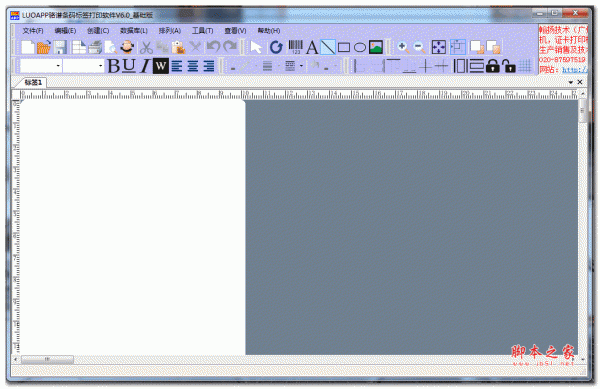Align objects to bottom edge icon
Image resolution: width=600 pixels, height=389 pixels.
tap(409, 66)
